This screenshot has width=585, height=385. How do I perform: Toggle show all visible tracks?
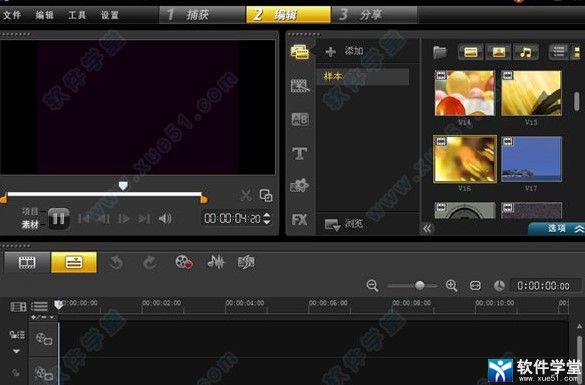click(39, 307)
